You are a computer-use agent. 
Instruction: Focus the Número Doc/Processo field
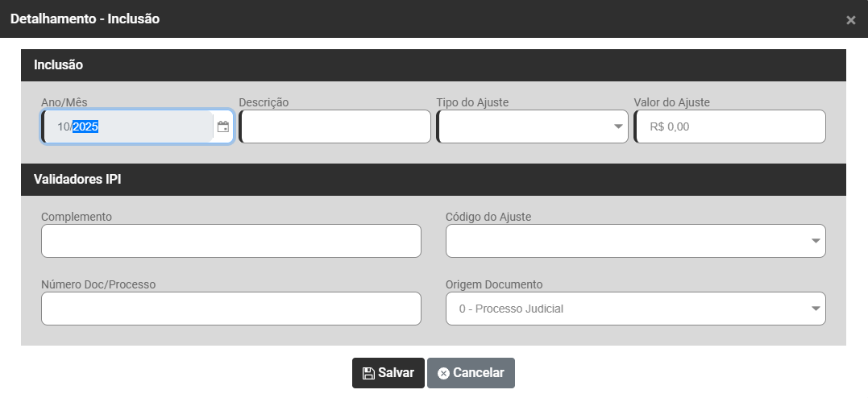point(231,309)
